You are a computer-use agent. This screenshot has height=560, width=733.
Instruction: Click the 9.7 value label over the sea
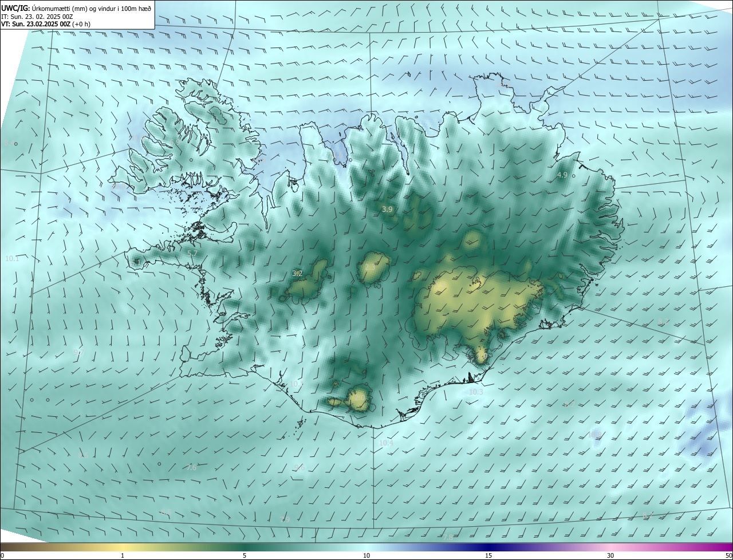78,353
